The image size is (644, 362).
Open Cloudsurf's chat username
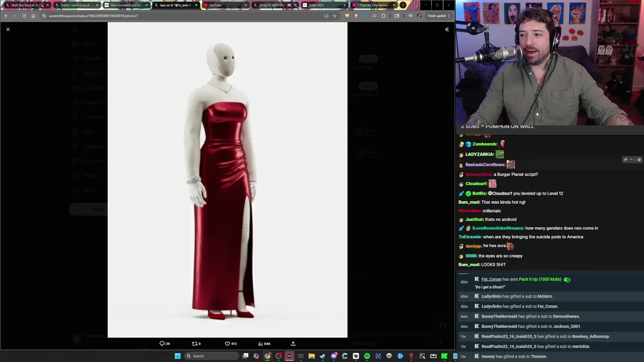476,184
